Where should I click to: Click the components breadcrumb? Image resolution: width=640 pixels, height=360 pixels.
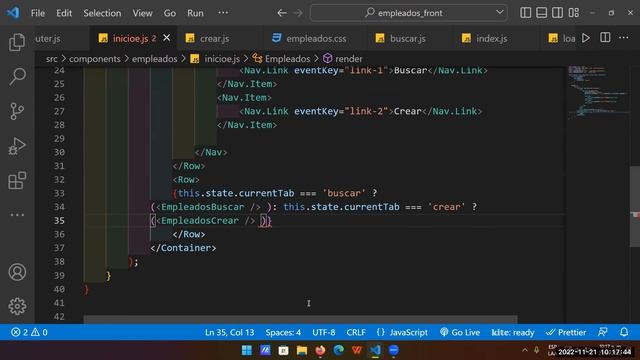tap(95, 59)
